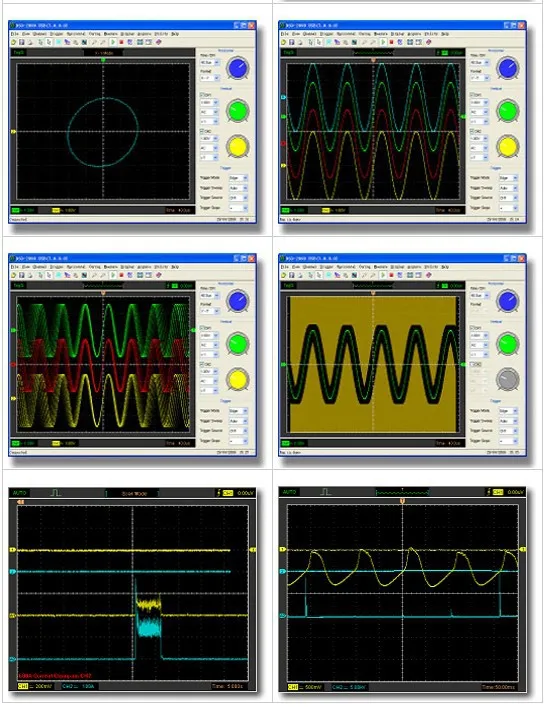Click the blue horizontal knob in the yellow-background window
Viewport: 546px width, 707px height.
(x=508, y=301)
